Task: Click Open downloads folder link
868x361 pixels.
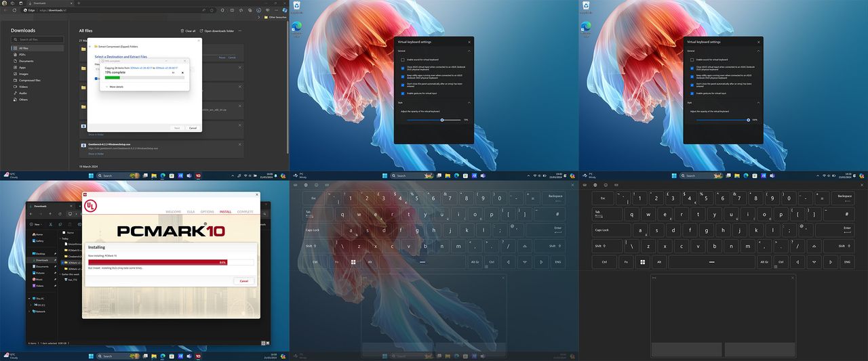Action: [x=218, y=30]
